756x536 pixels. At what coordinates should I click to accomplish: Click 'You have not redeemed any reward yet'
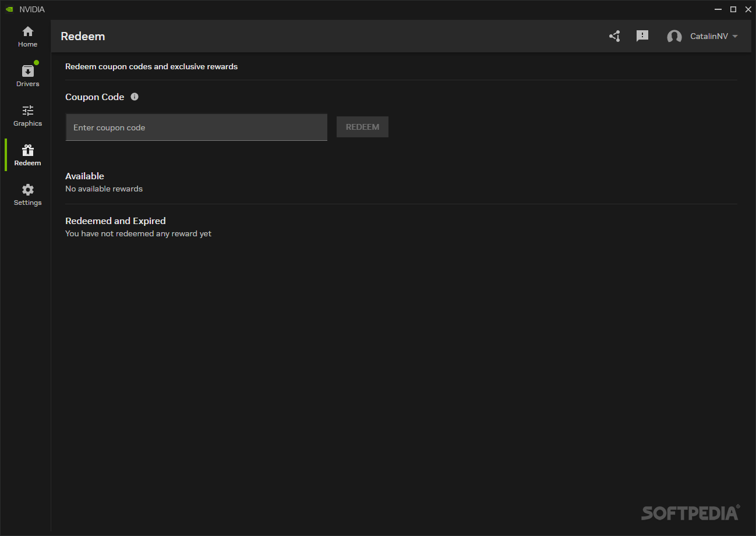138,233
